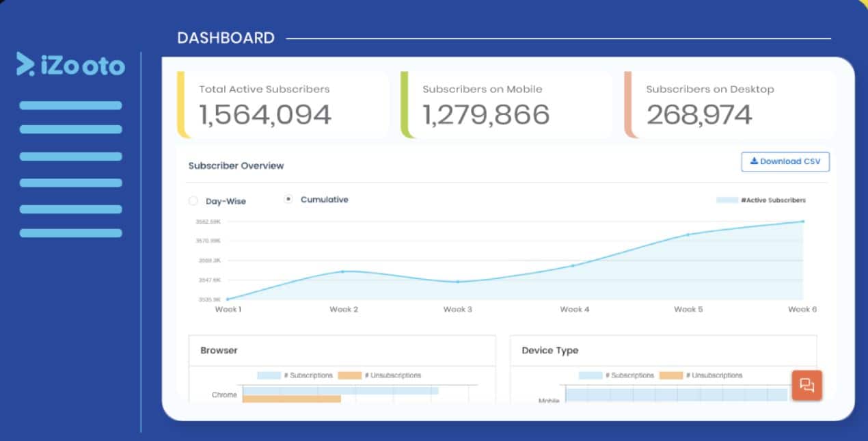868x441 pixels.
Task: Click the Week 6 axis label
Action: tap(802, 309)
